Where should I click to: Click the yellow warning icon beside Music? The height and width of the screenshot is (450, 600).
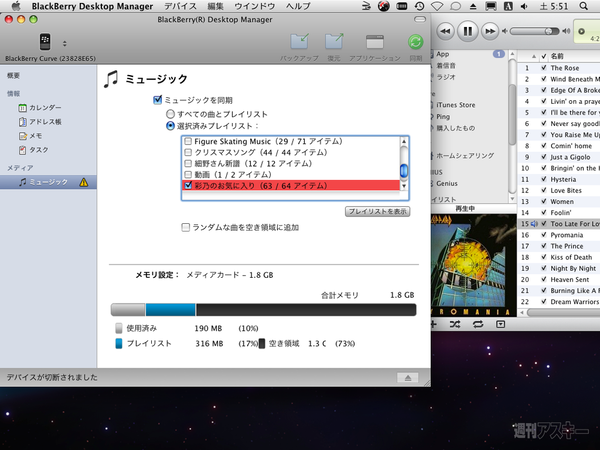(83, 183)
